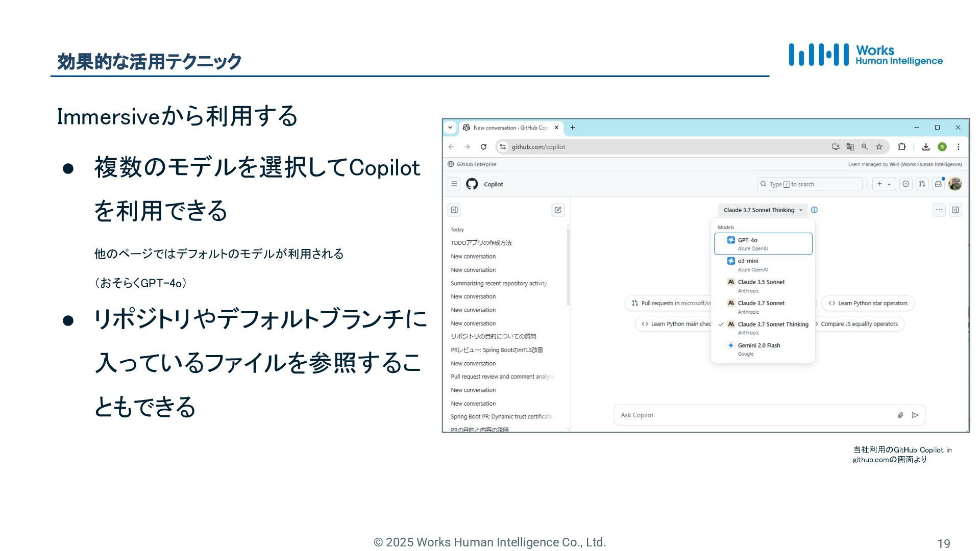Click the zoom magnifier icon in address bar
This screenshot has width=980, height=551.
[865, 147]
